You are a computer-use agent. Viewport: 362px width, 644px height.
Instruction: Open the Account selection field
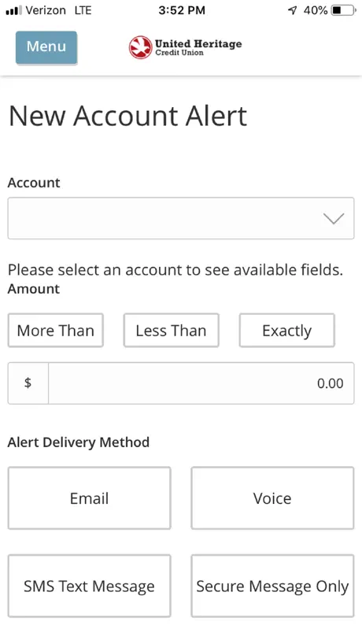[180, 218]
